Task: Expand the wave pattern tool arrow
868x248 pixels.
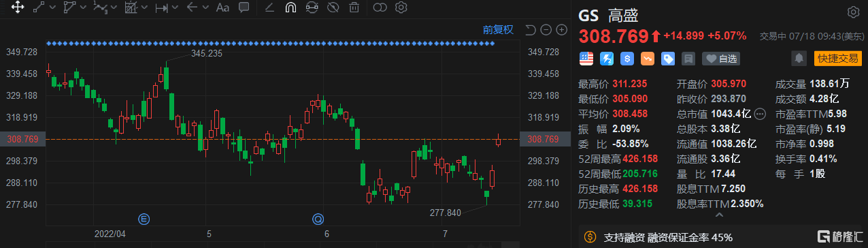Action: coord(114,8)
